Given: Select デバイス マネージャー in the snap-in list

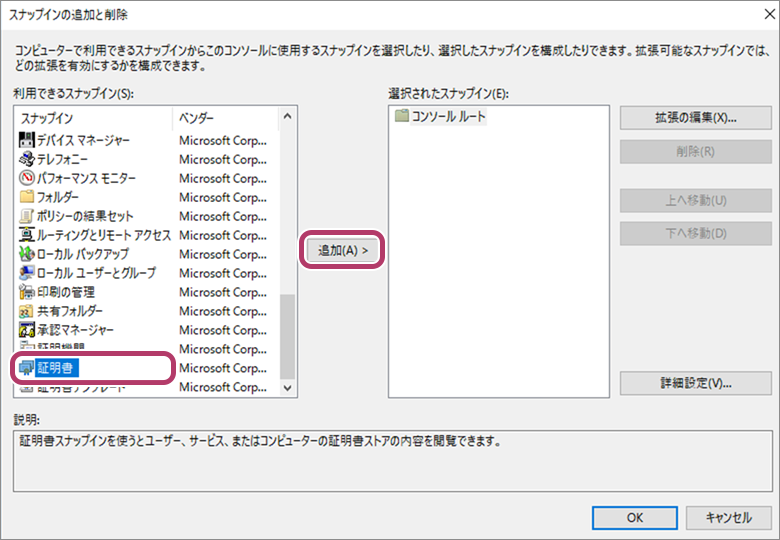Looking at the screenshot, I should pos(83,140).
